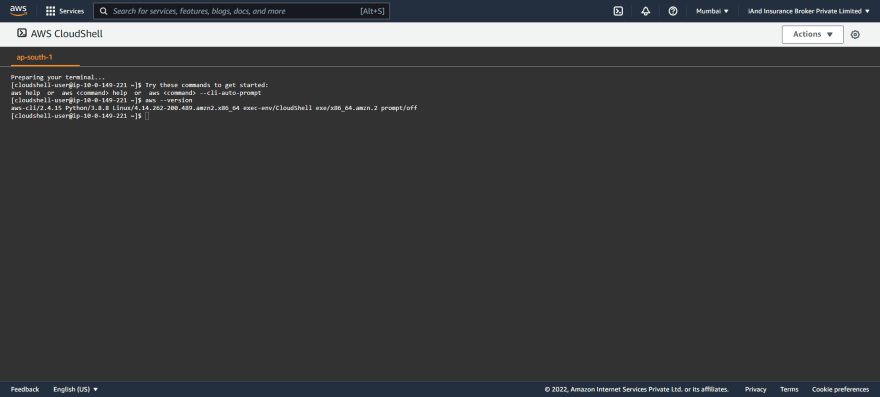Open the AWS home logo
This screenshot has height=397, width=880.
pos(18,11)
